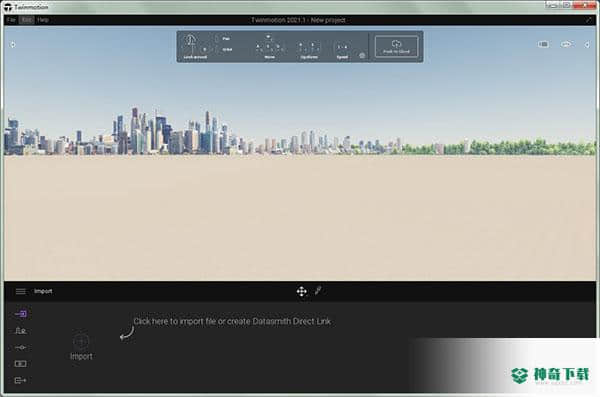
Task: Expand the right panel arrow in the viewport
Action: 587,45
